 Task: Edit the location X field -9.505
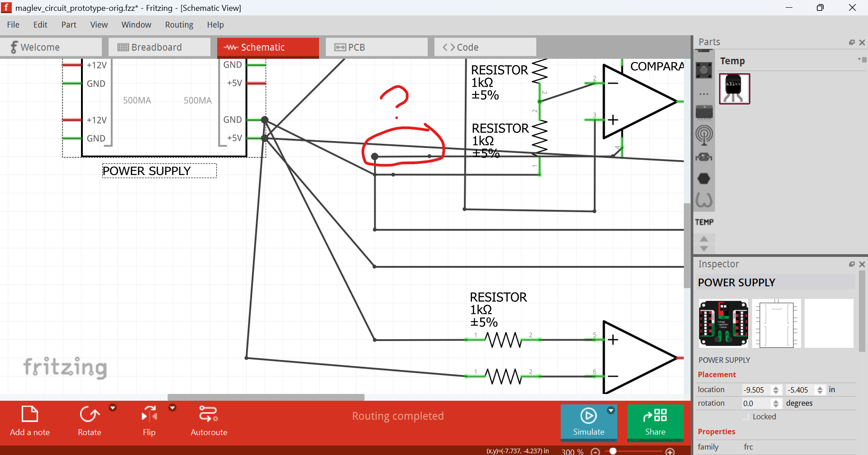point(756,390)
